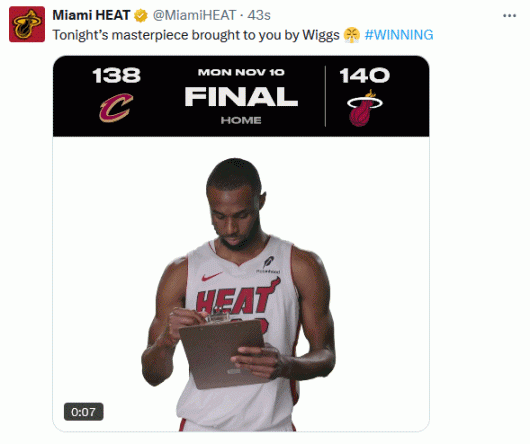
Task: Click the 140 Heat score
Action: point(364,75)
